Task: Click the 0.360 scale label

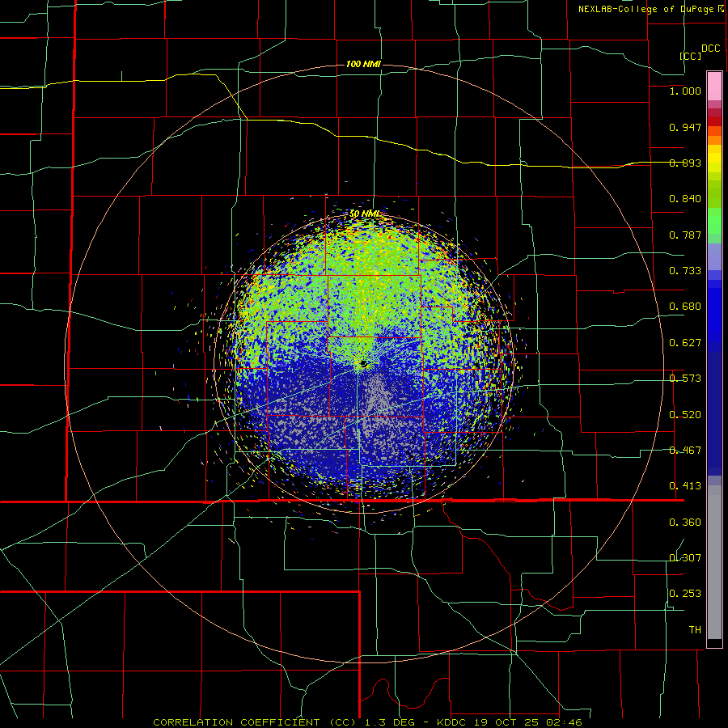Action: click(x=685, y=523)
